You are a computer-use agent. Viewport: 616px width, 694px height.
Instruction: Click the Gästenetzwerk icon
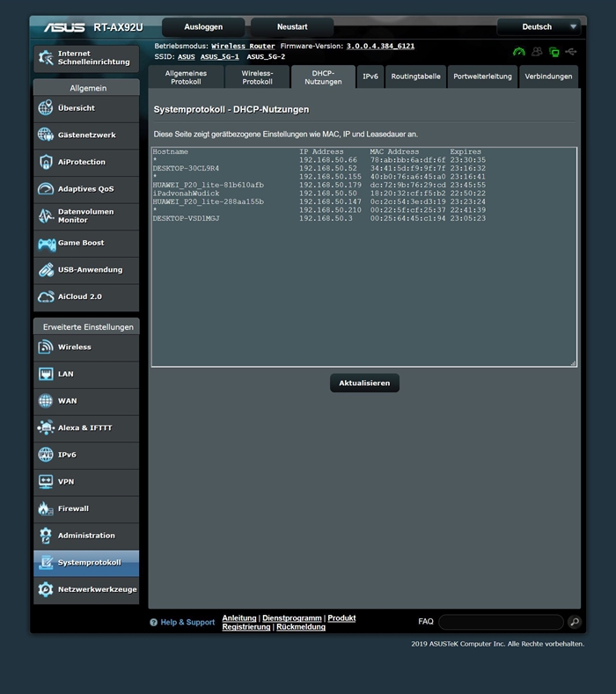click(46, 135)
